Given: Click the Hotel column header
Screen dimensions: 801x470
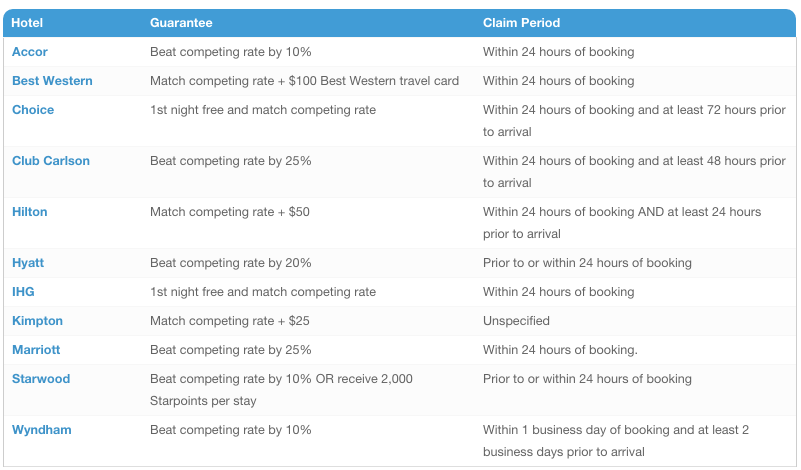Looking at the screenshot, I should point(27,23).
